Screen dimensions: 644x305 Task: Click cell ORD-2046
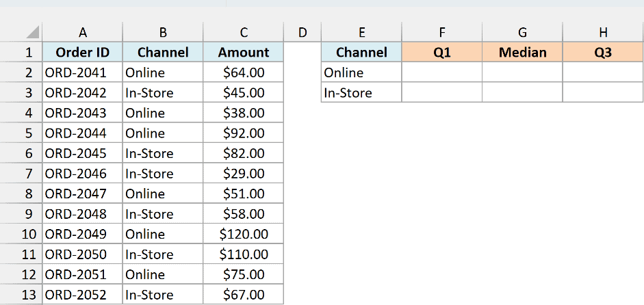click(83, 173)
